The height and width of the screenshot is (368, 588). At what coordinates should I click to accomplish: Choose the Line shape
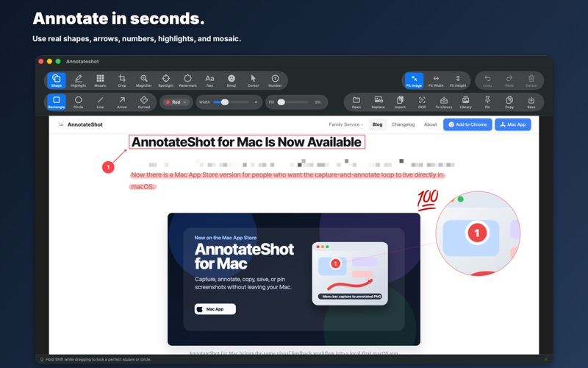click(x=100, y=102)
